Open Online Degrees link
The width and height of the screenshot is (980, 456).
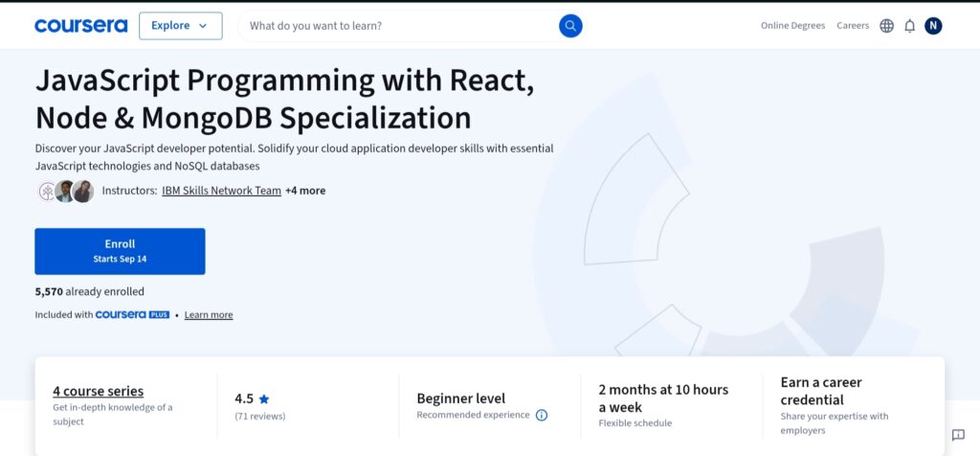click(x=792, y=26)
